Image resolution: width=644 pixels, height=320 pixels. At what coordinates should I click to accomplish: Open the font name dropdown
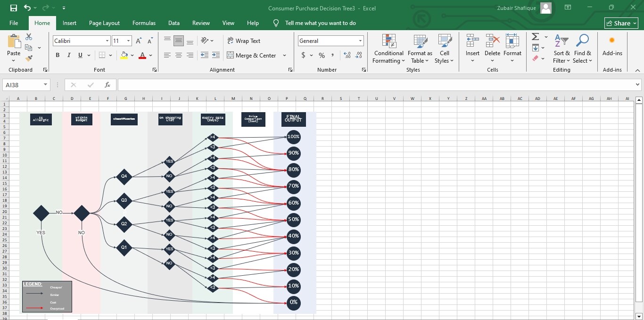[x=107, y=41]
